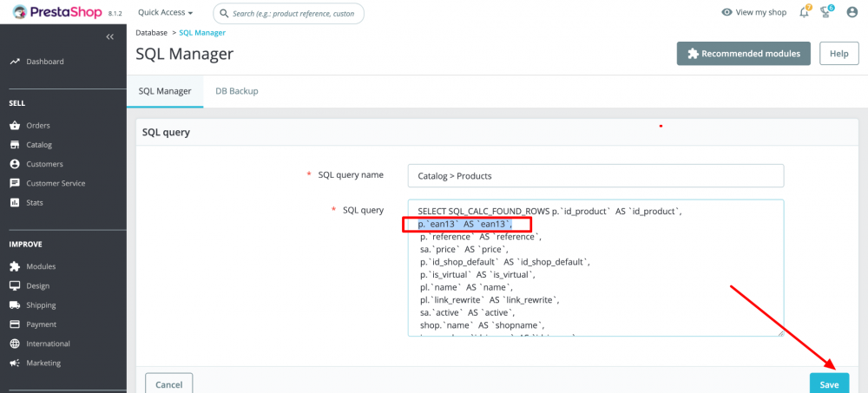Click the p.`reference` AS `reference` line
Screen dimensions: 868x393
coord(481,237)
